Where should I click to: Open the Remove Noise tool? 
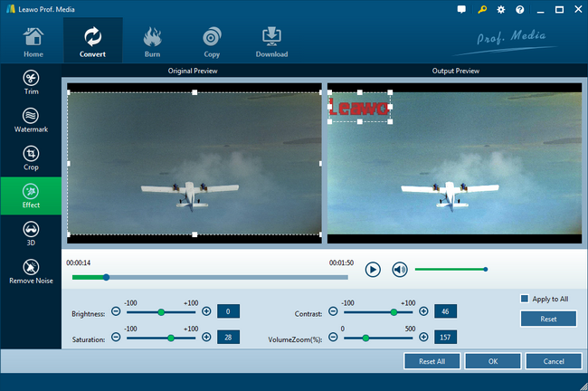[31, 271]
